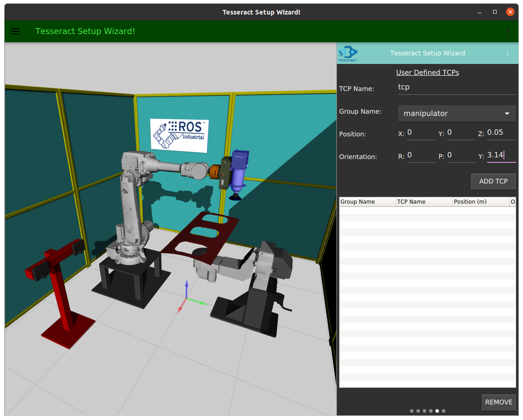This screenshot has height=420, width=523.
Task: Maximize the Tesseract Setup Wizard window
Action: pos(495,12)
